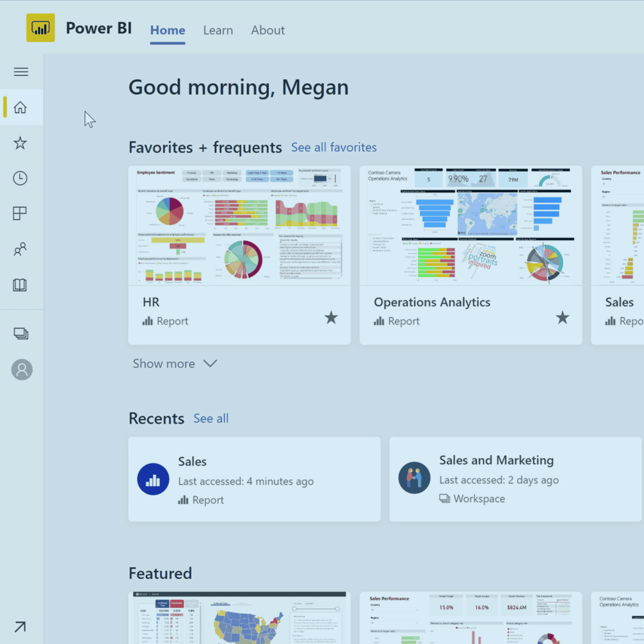
Task: Open Sales Performance favorite thumbnail
Action: coord(618,226)
